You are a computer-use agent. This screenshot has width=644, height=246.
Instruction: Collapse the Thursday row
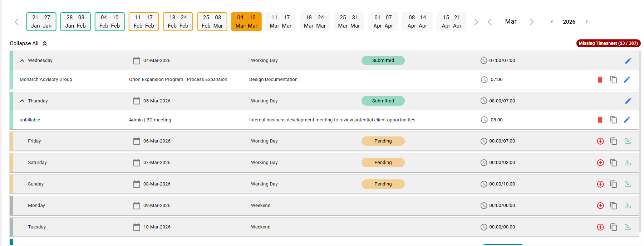click(22, 101)
